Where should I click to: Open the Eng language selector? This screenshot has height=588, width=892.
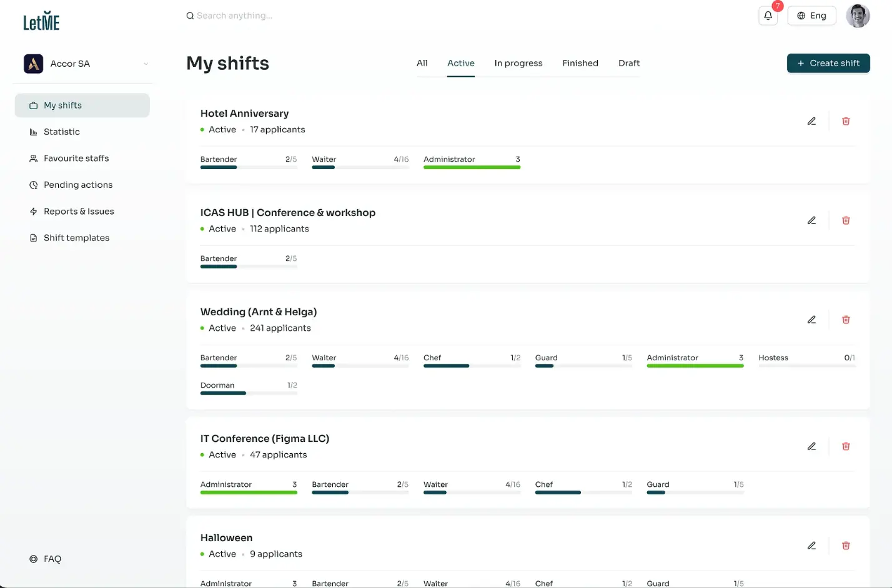pyautogui.click(x=811, y=16)
